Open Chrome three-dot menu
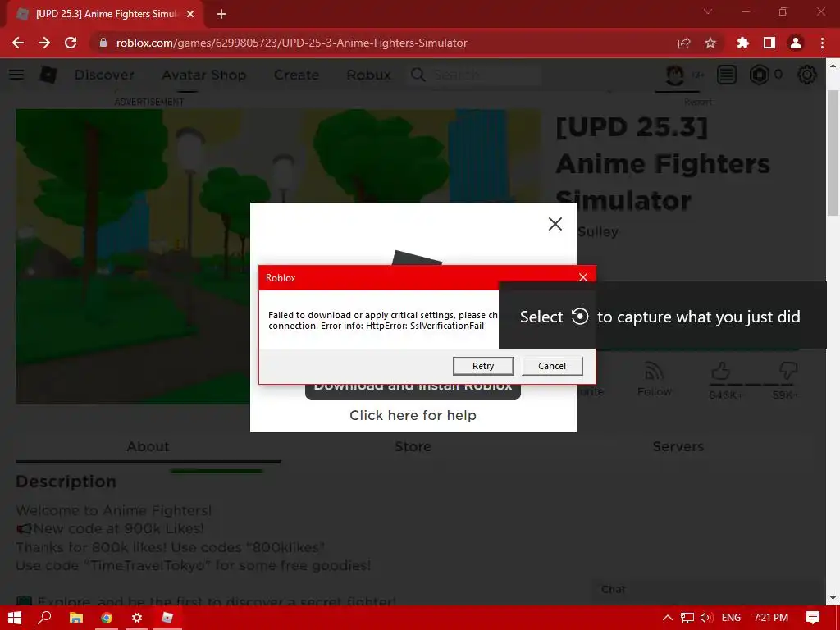The width and height of the screenshot is (840, 630). (822, 43)
